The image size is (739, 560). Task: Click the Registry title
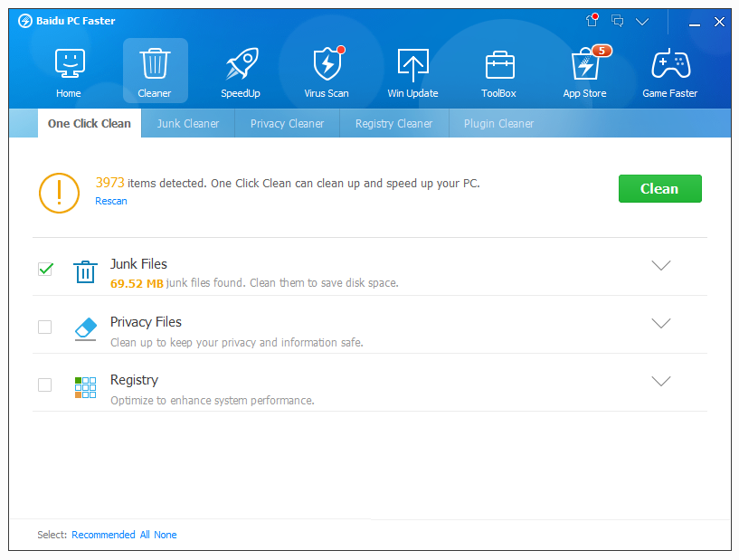[x=134, y=380]
